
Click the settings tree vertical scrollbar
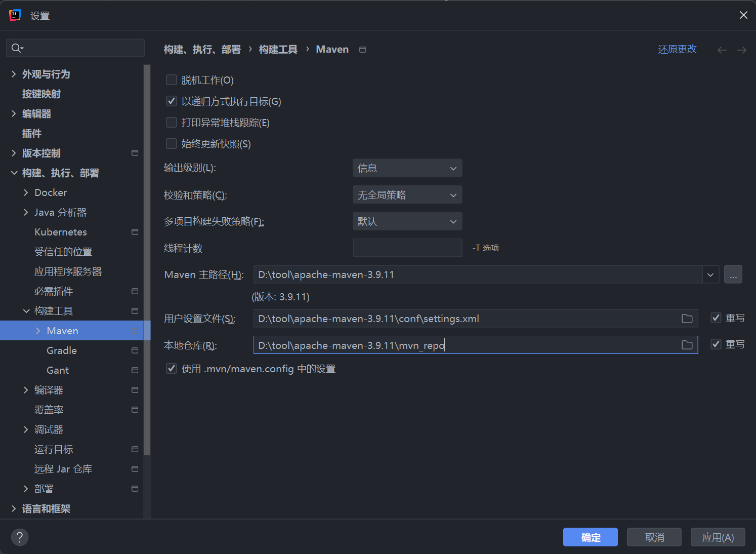[147, 260]
